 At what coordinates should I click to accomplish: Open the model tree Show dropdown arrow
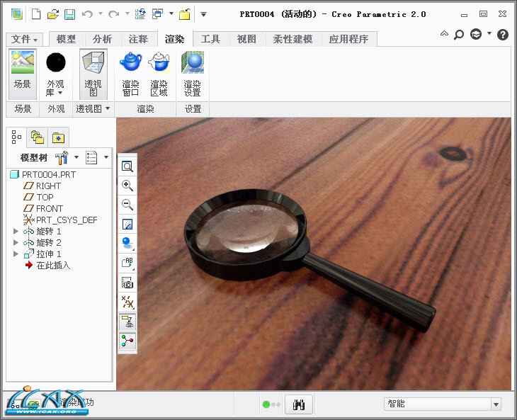pos(106,157)
